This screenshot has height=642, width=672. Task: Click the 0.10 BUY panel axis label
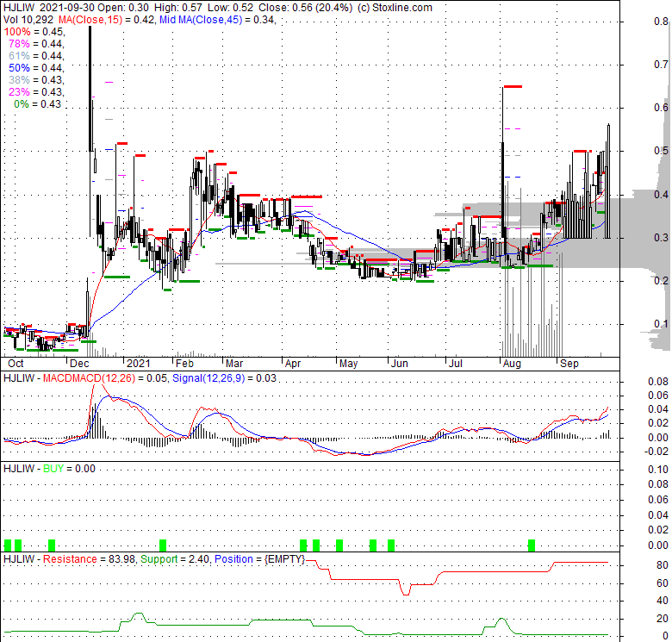coord(658,470)
